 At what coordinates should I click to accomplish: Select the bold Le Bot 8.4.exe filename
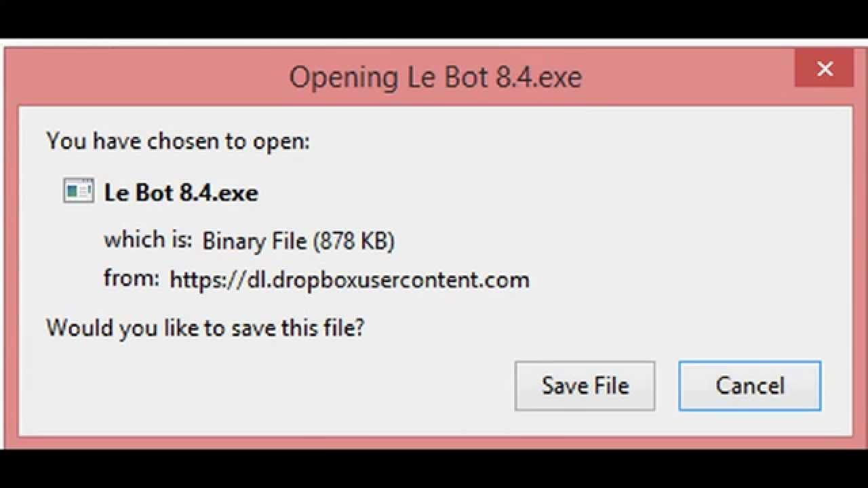(x=181, y=192)
